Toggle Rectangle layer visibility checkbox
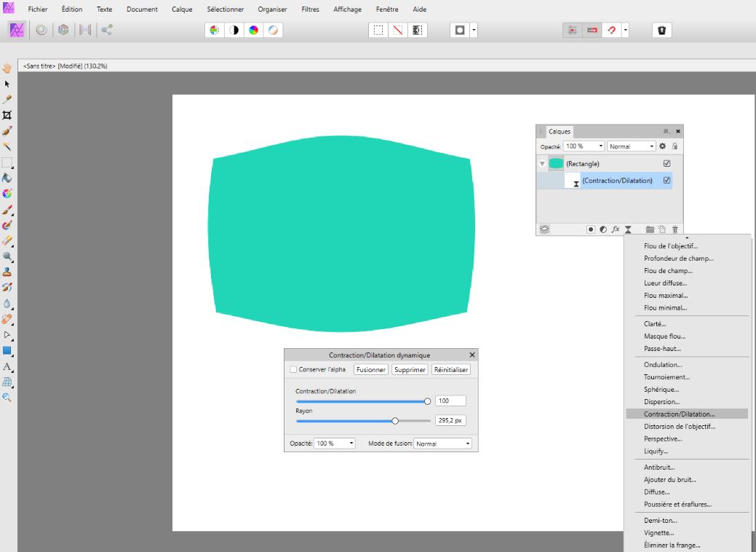Viewport: 756px width, 552px height. (x=667, y=164)
